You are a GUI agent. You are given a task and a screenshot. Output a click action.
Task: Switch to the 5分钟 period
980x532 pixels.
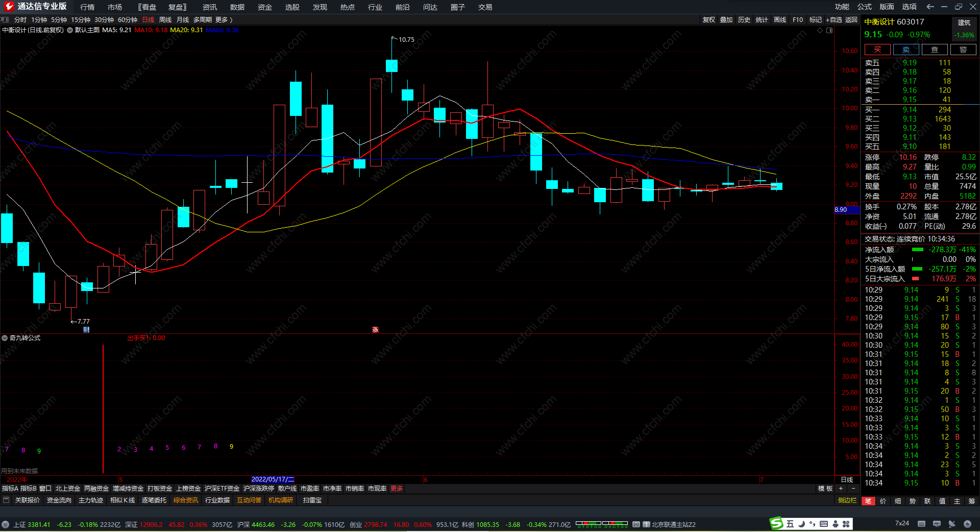(x=59, y=20)
